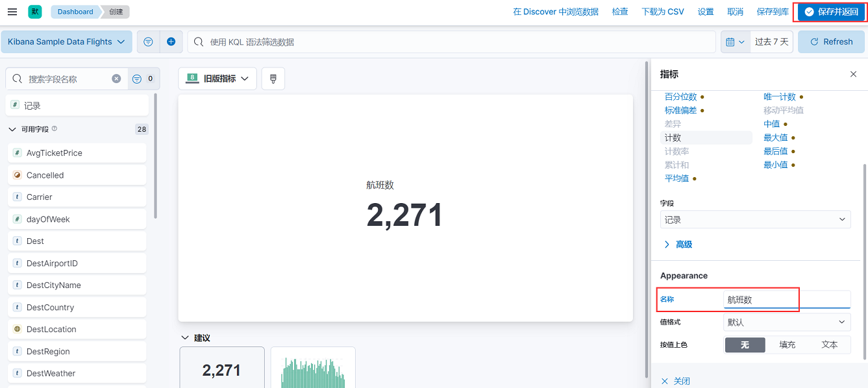The height and width of the screenshot is (388, 868).
Task: Click the Dest field
Action: click(x=77, y=241)
